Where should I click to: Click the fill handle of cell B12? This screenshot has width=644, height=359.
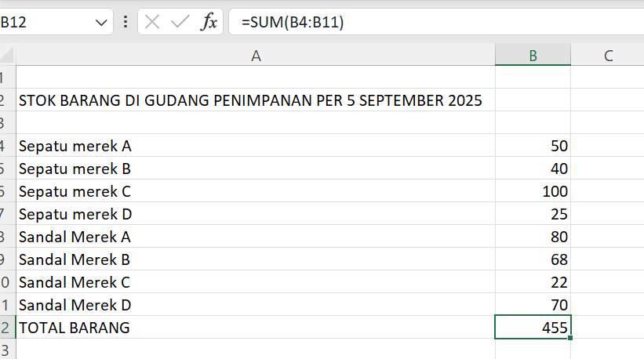point(571,338)
